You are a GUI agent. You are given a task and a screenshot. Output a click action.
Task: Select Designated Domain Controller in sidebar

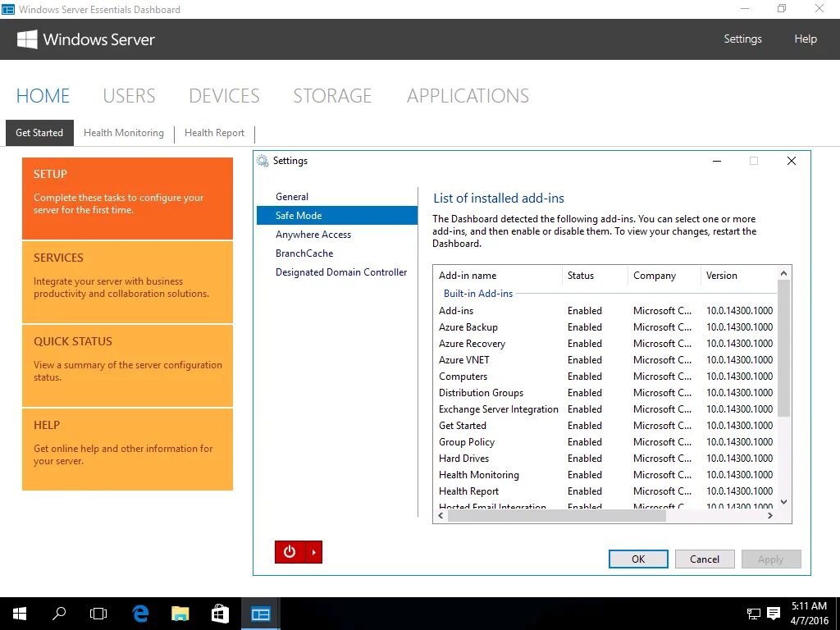337,272
